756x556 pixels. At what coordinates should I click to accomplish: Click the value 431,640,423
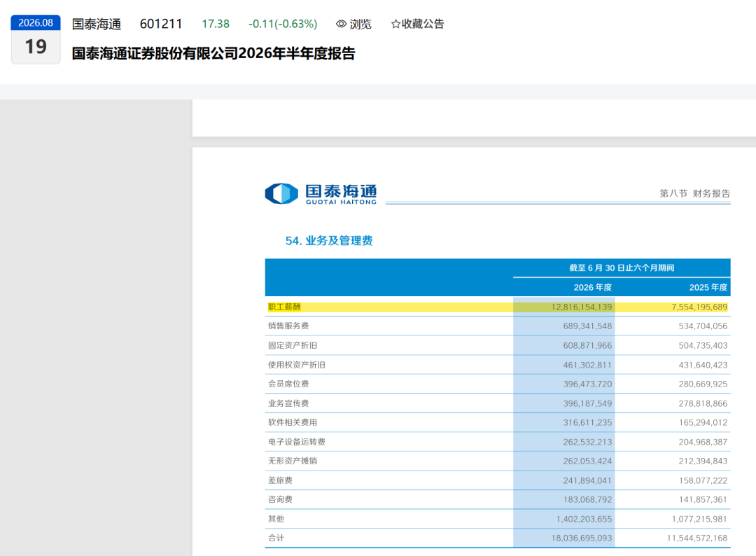tap(703, 365)
